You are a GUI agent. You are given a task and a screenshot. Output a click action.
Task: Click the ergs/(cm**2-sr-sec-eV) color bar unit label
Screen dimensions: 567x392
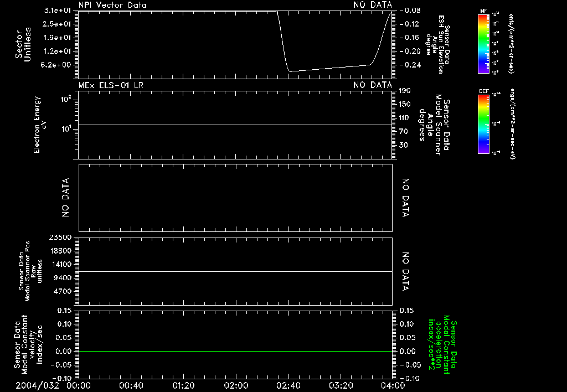[512, 123]
